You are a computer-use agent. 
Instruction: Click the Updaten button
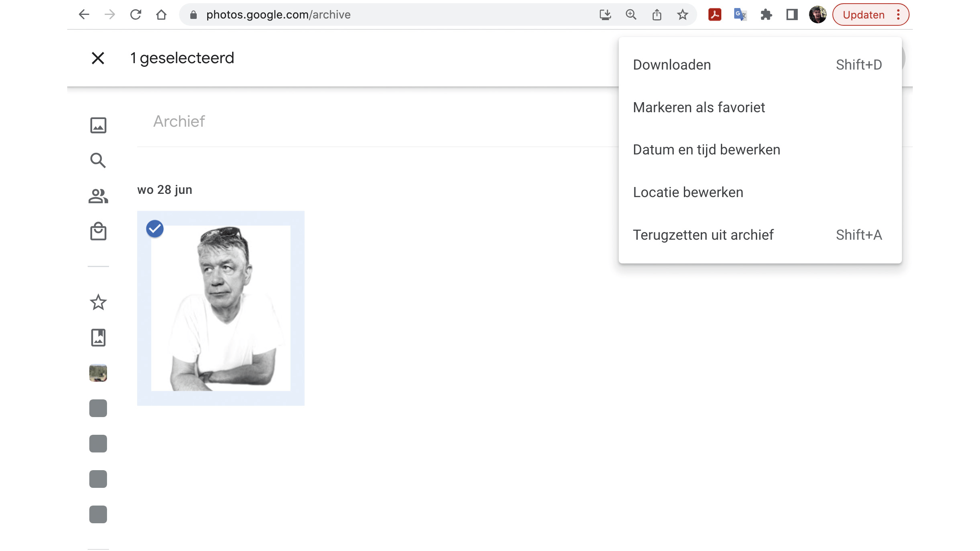pyautogui.click(x=863, y=15)
